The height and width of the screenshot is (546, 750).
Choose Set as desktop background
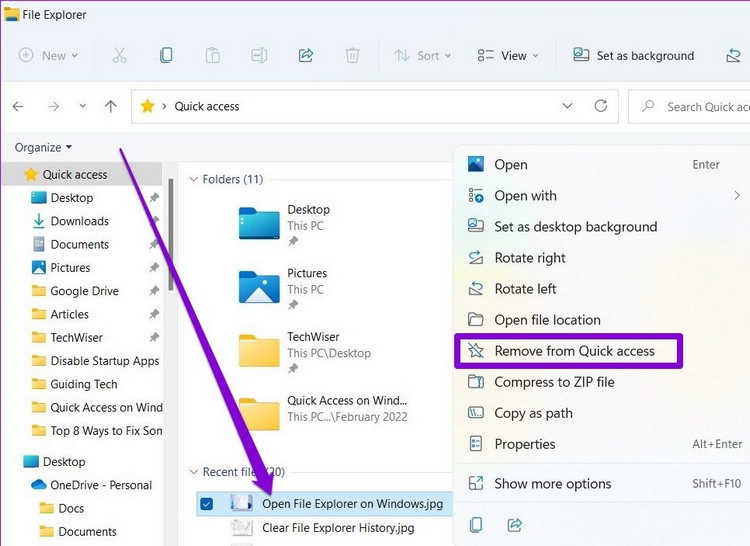click(602, 227)
